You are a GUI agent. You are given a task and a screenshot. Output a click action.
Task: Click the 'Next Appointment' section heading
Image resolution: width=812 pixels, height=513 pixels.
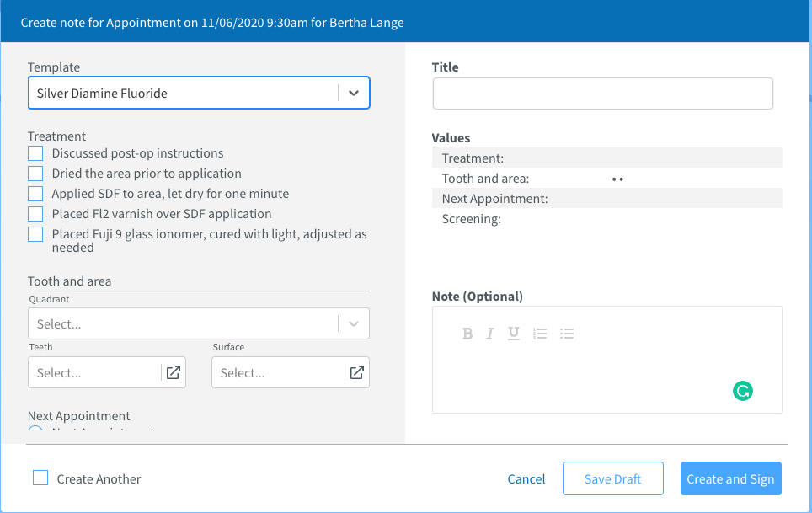coord(78,415)
